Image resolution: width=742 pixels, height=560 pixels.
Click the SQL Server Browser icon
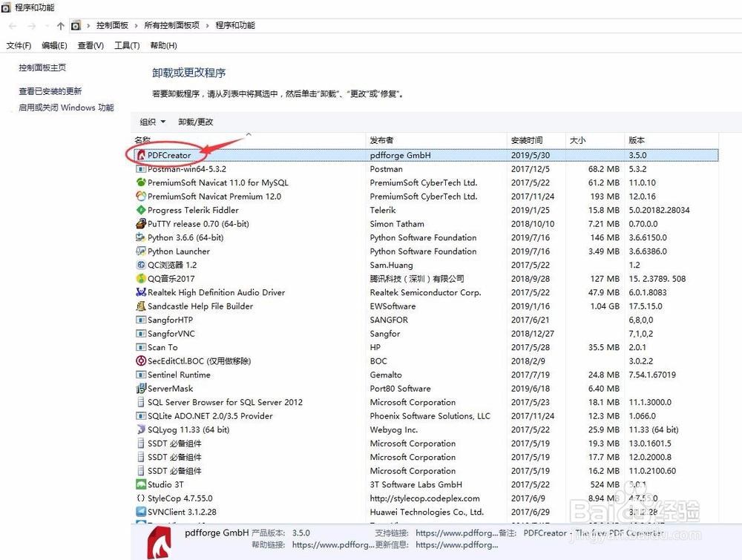tap(141, 402)
